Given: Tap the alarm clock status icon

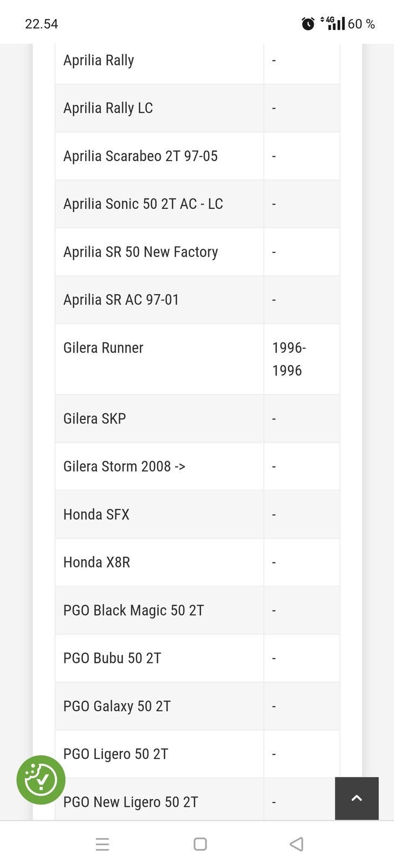Looking at the screenshot, I should (308, 24).
